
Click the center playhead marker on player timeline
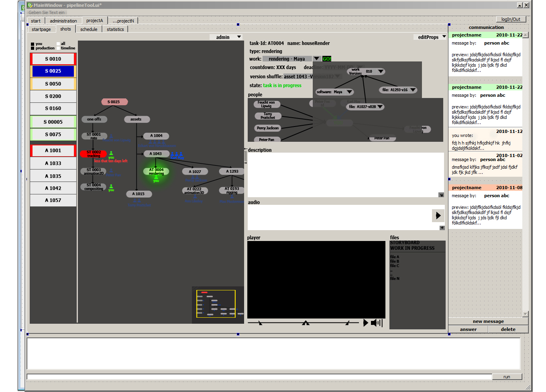click(x=306, y=323)
